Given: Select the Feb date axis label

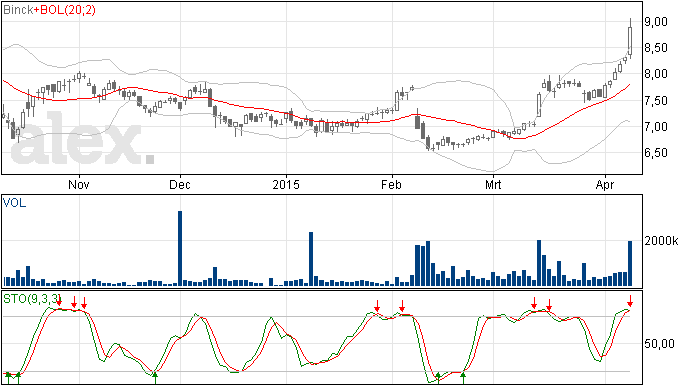Looking at the screenshot, I should pos(392,184).
